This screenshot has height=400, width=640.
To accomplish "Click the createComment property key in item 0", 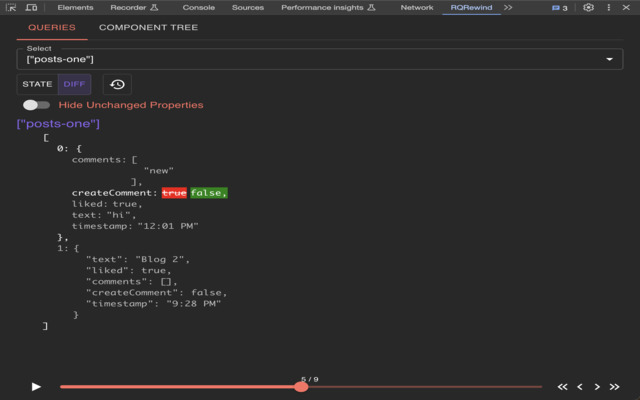I will (114, 193).
